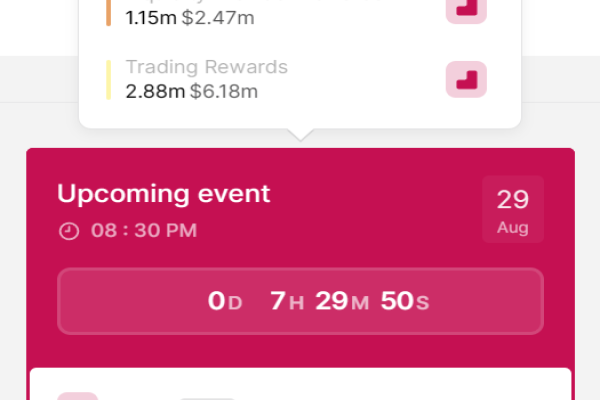The image size is (600, 400).
Task: Click the pink icon in the bottom white card
Action: [x=77, y=396]
